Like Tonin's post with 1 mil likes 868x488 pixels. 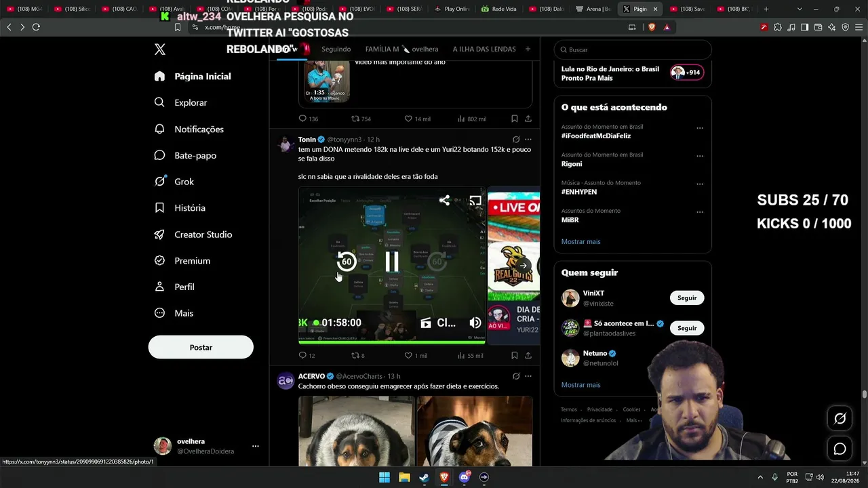[x=416, y=355]
